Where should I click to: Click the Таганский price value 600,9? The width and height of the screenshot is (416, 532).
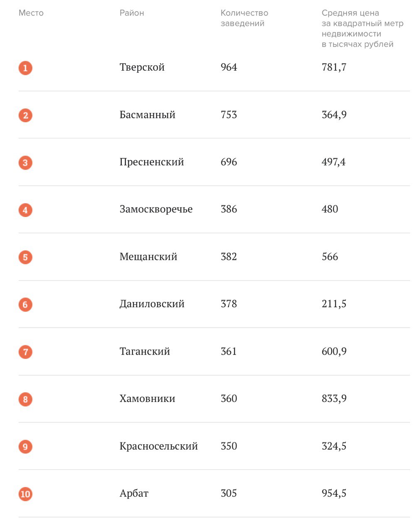point(334,352)
